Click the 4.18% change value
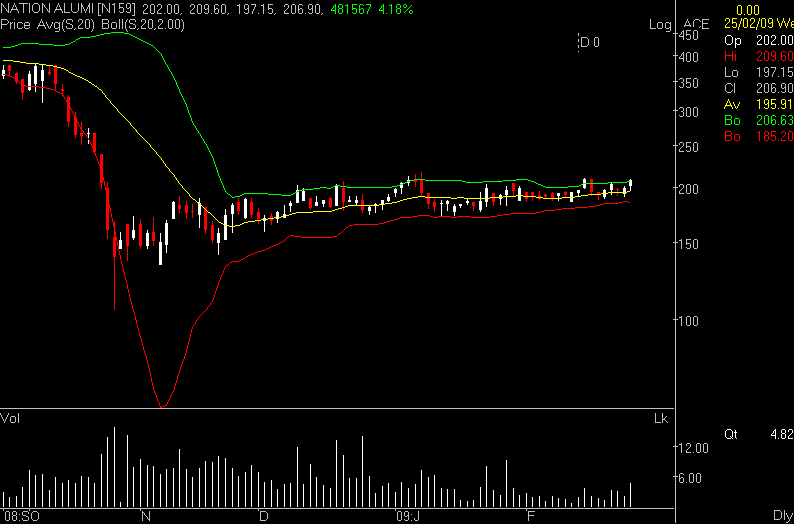This screenshot has height=524, width=794. [394, 10]
